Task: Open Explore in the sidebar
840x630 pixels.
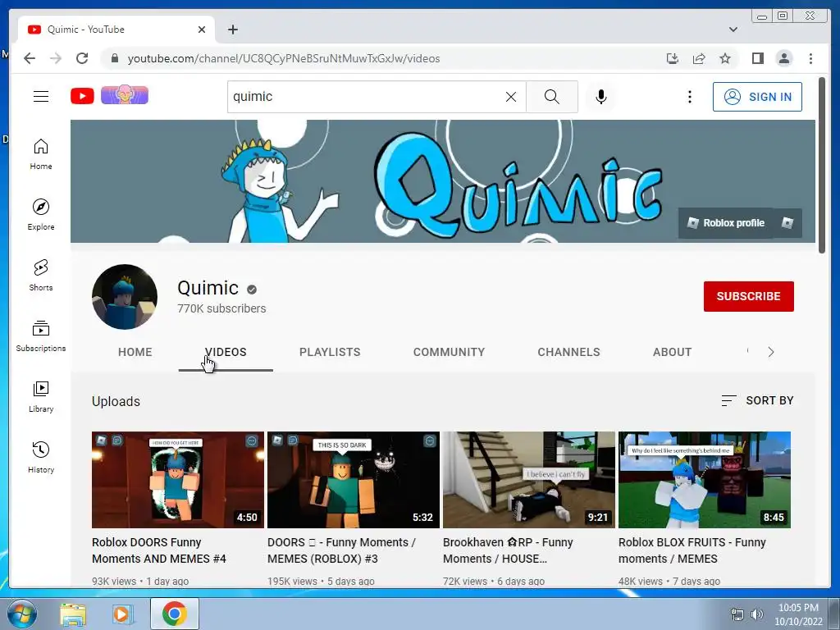Action: [x=41, y=215]
